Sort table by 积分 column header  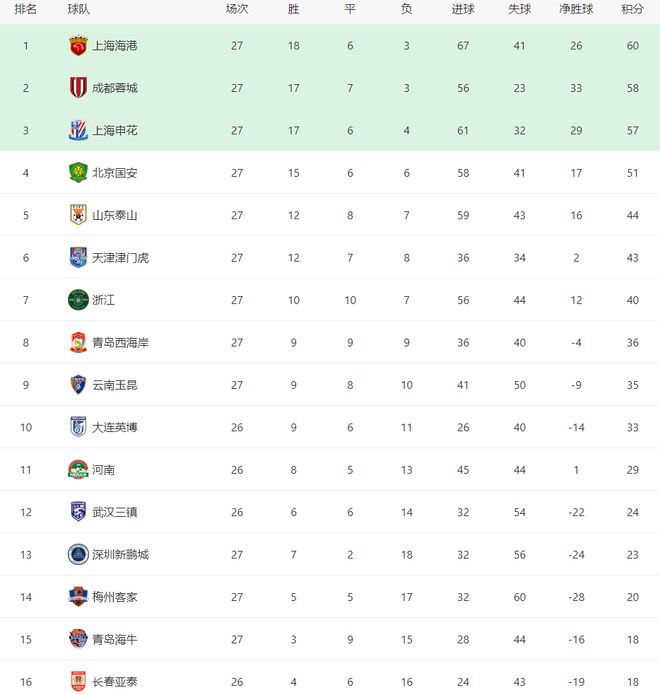pos(632,9)
